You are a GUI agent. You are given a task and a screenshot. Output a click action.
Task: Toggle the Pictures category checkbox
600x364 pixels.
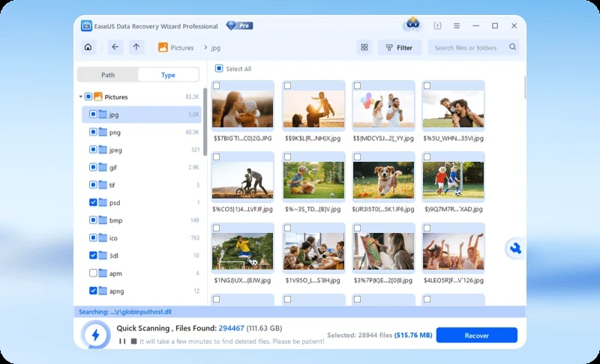coord(88,97)
